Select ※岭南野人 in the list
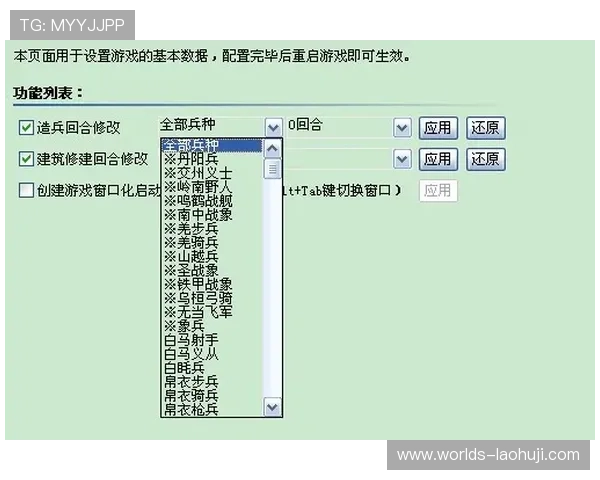This screenshot has width=600, height=480. 212,187
